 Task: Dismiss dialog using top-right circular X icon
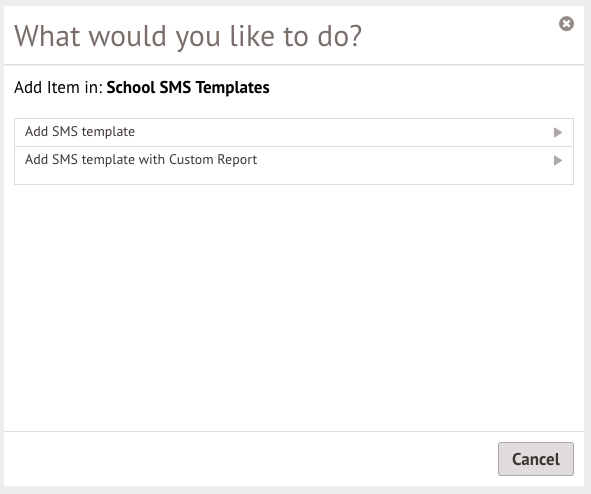[566, 24]
